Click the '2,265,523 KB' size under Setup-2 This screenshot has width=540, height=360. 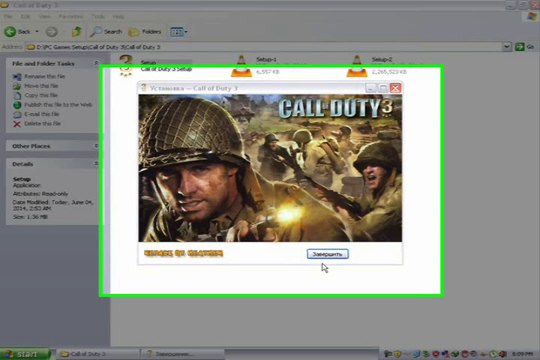click(x=389, y=72)
